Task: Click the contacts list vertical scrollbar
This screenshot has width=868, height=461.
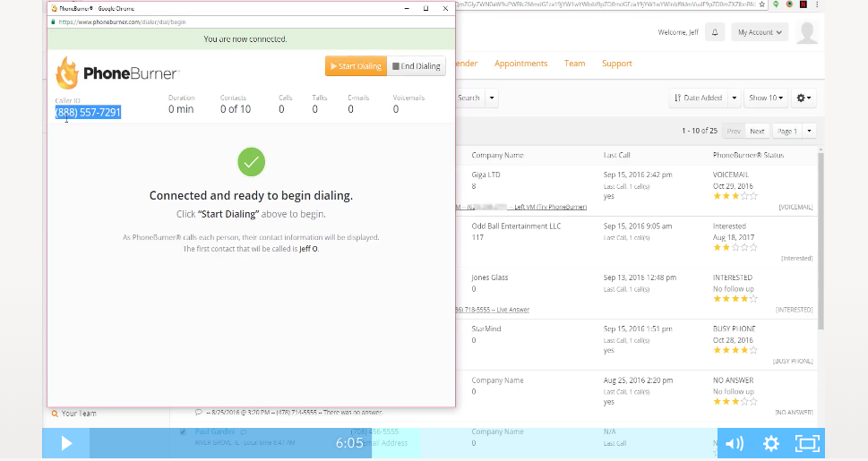Action: (821, 241)
